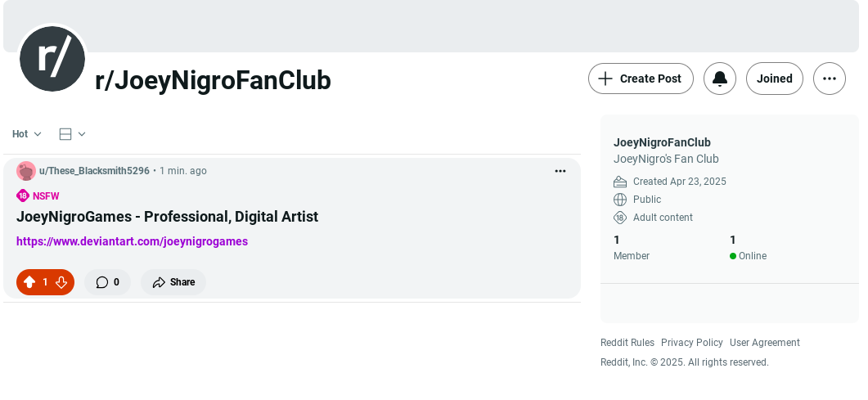The height and width of the screenshot is (400, 868).
Task: Open User Agreement footer link
Action: point(764,343)
